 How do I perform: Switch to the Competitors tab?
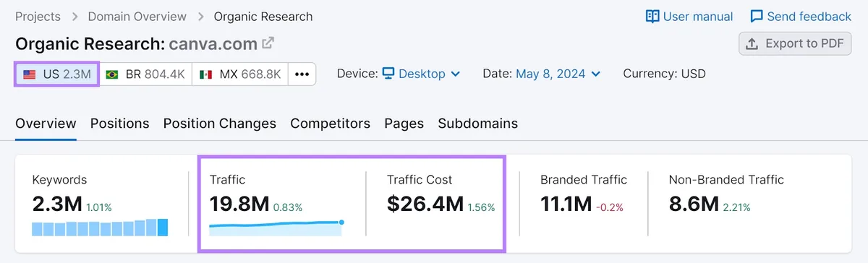(331, 124)
